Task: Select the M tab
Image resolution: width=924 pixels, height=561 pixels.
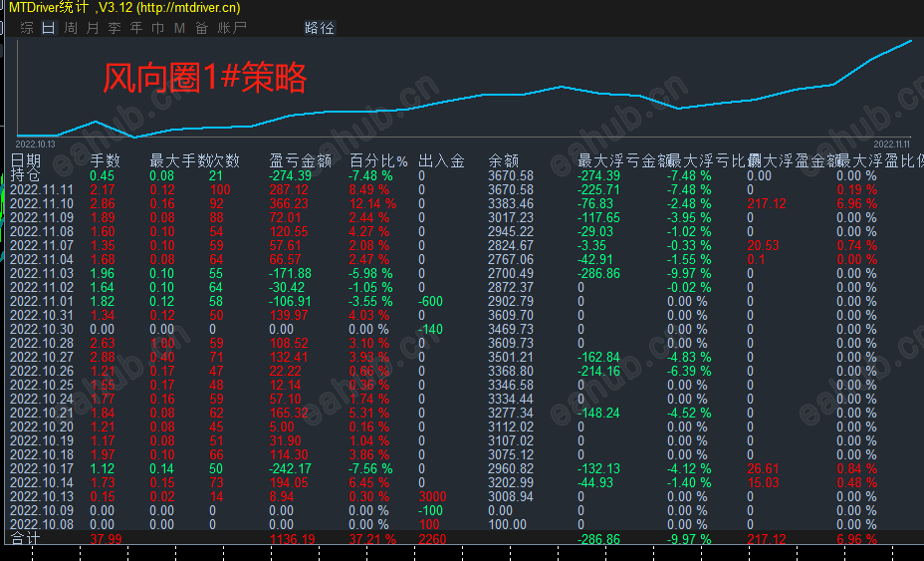Action: click(x=180, y=28)
